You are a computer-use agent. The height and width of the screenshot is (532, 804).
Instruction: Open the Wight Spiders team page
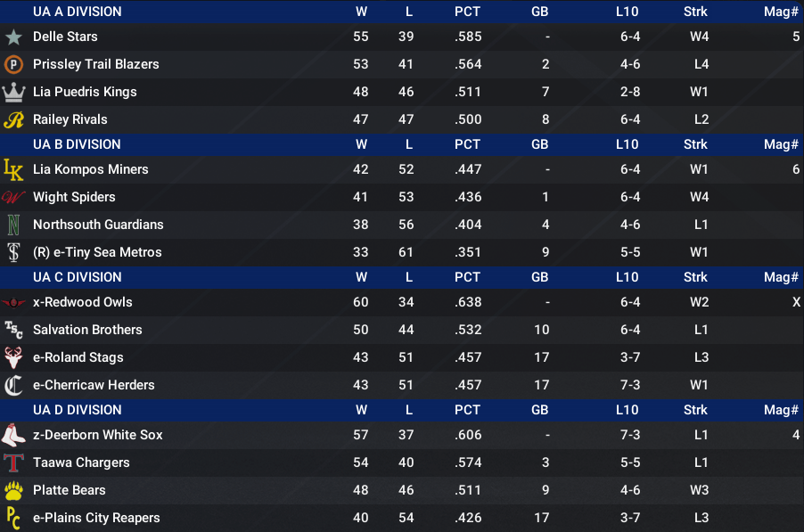click(x=74, y=197)
